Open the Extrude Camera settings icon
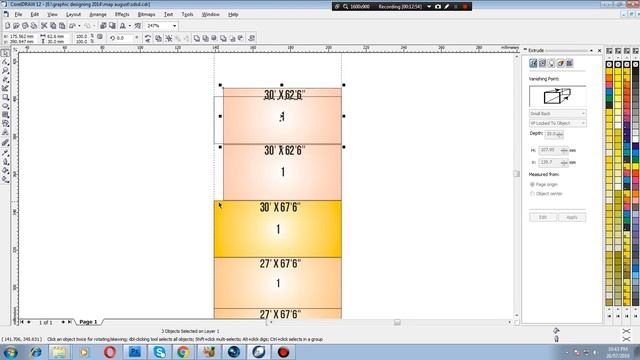Image resolution: width=640 pixels, height=360 pixels. (x=533, y=63)
